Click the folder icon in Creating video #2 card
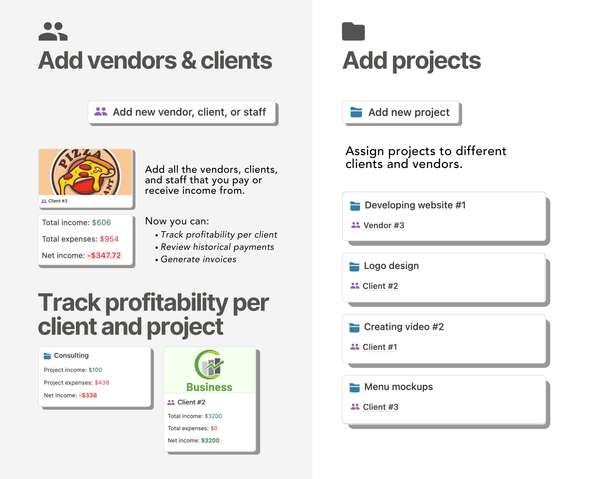600x479 pixels. coord(354,327)
